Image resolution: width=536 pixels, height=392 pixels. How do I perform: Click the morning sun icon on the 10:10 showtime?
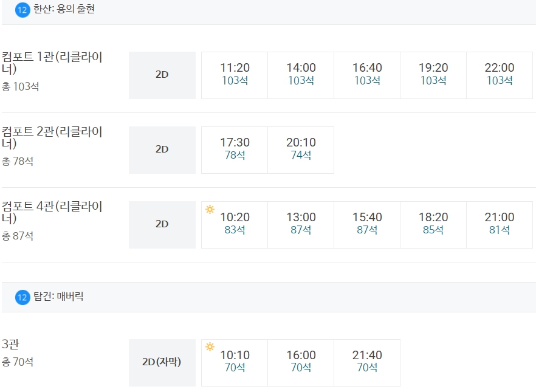(x=210, y=347)
